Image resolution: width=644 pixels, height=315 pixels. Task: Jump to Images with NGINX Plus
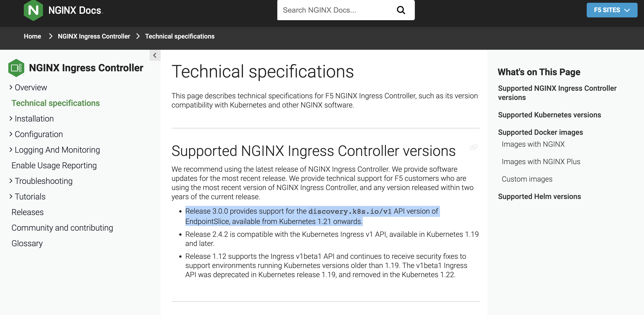tap(541, 162)
